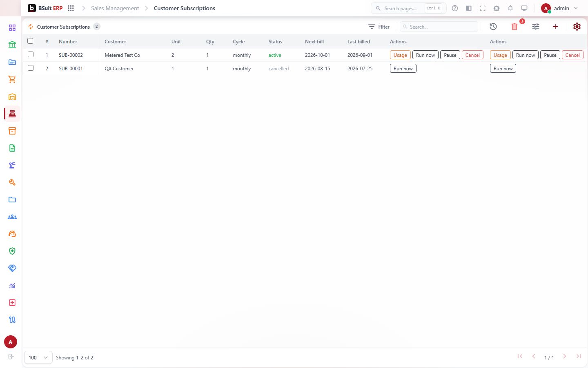Click the shopping cart sidebar icon
Viewport: 588px width, 368px height.
click(12, 79)
